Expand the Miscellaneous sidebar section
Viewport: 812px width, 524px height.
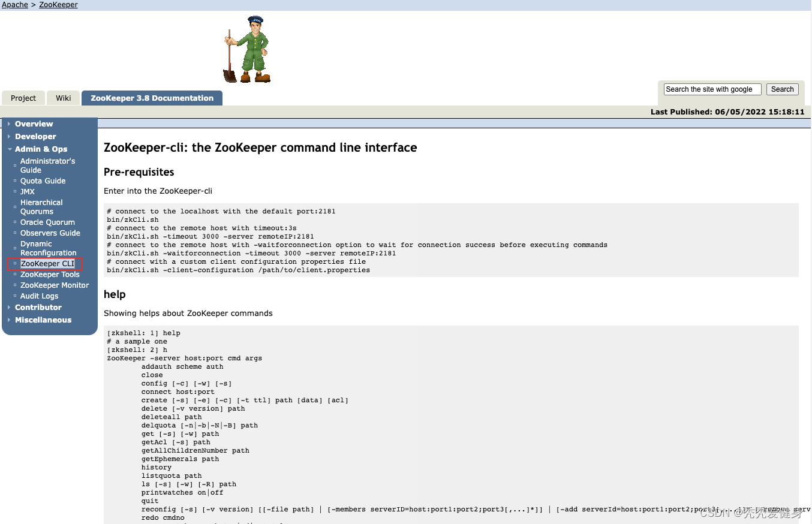[43, 320]
